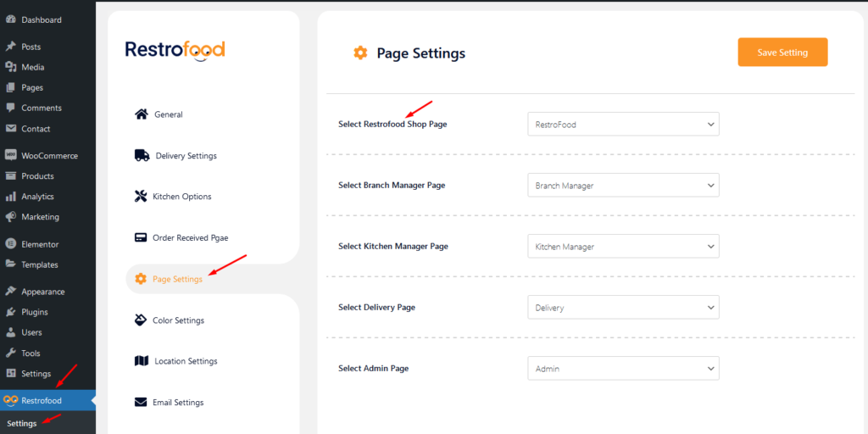Screen dimensions: 868x434
Task: Click the Users person icon
Action: [10, 332]
